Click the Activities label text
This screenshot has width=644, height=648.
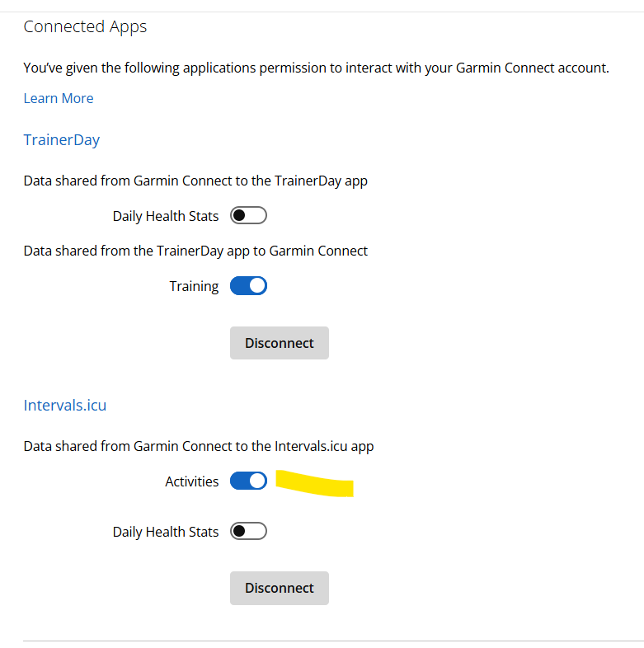coord(191,481)
